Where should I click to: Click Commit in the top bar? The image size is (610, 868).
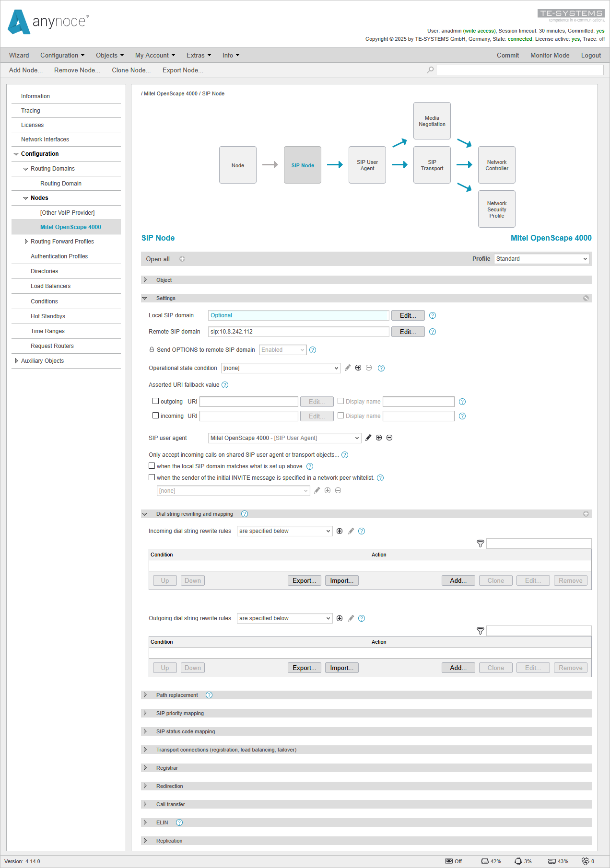pos(508,56)
